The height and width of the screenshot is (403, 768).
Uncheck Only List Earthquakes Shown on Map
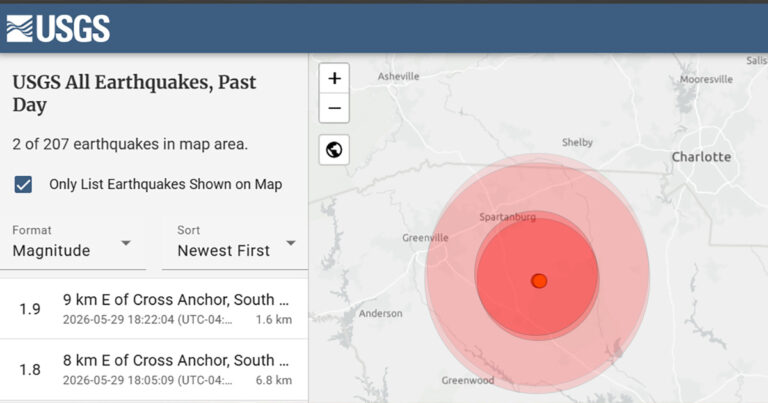(x=23, y=185)
